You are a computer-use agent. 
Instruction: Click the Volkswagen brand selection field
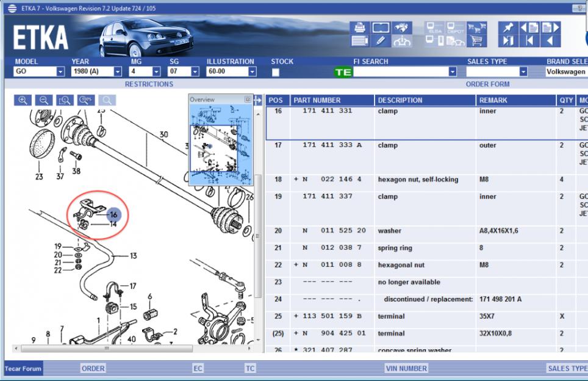[x=566, y=71]
